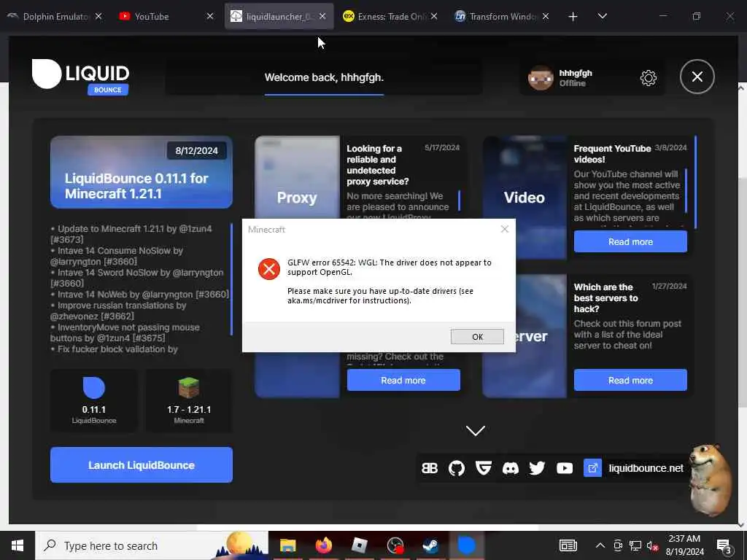This screenshot has height=560, width=747.
Task: Click the Intave 14 NoWeb changelog entry
Action: [x=140, y=295]
